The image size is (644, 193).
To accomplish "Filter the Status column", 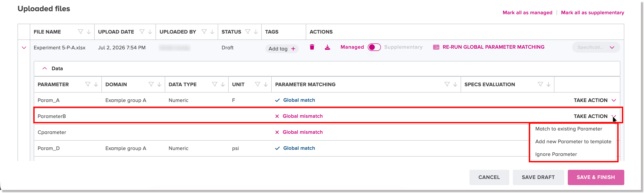I will (x=248, y=32).
